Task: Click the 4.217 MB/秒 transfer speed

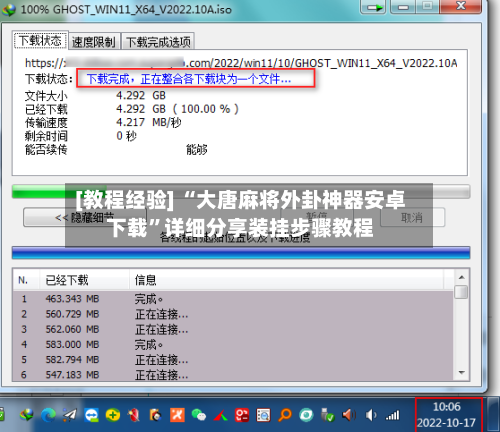Action: pos(149,122)
